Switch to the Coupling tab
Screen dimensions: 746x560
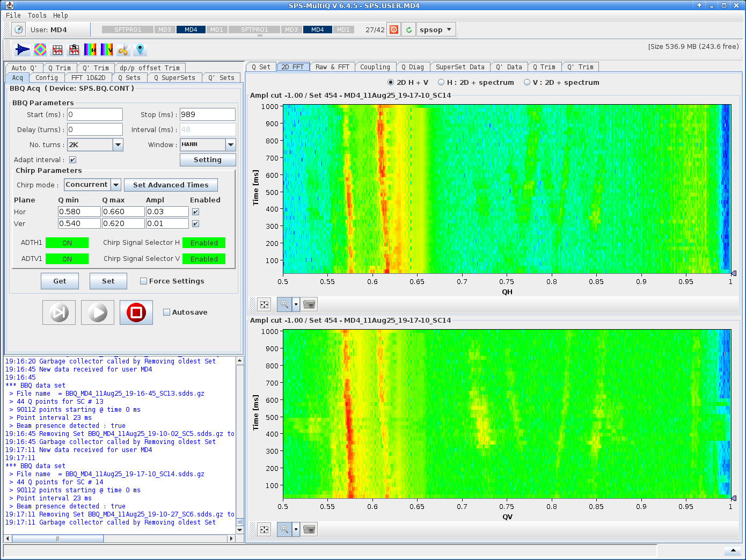[x=376, y=67]
